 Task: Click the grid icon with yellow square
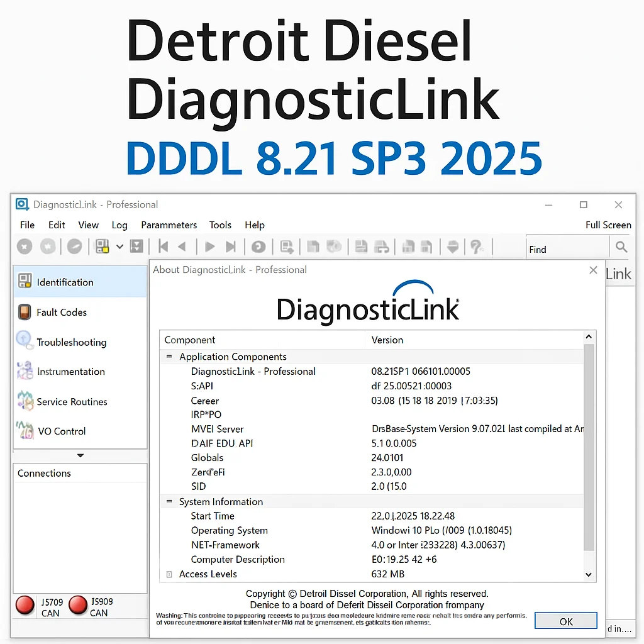[x=102, y=247]
